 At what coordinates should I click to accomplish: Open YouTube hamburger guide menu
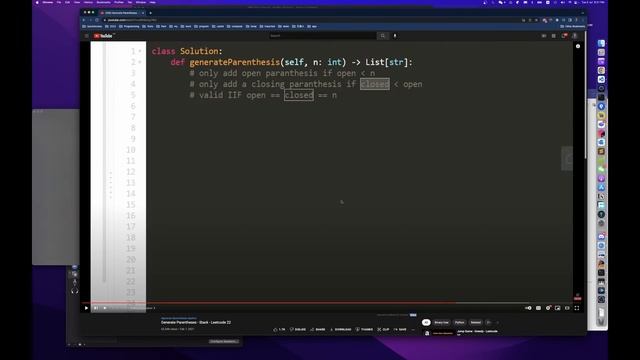click(x=87, y=36)
